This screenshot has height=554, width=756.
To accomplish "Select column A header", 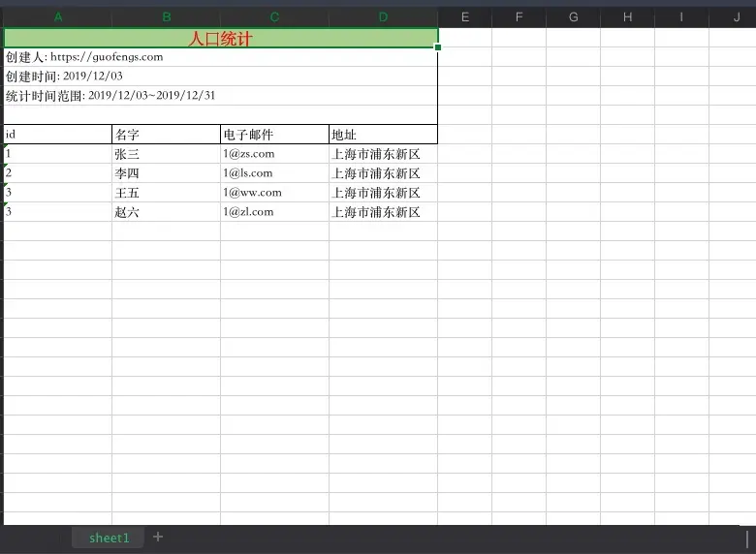I will coord(58,17).
